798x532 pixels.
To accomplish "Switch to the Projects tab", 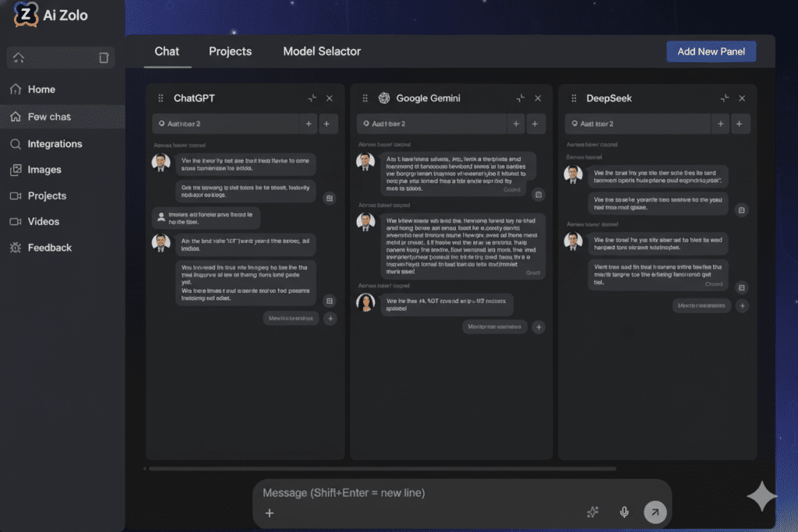I will tap(230, 51).
